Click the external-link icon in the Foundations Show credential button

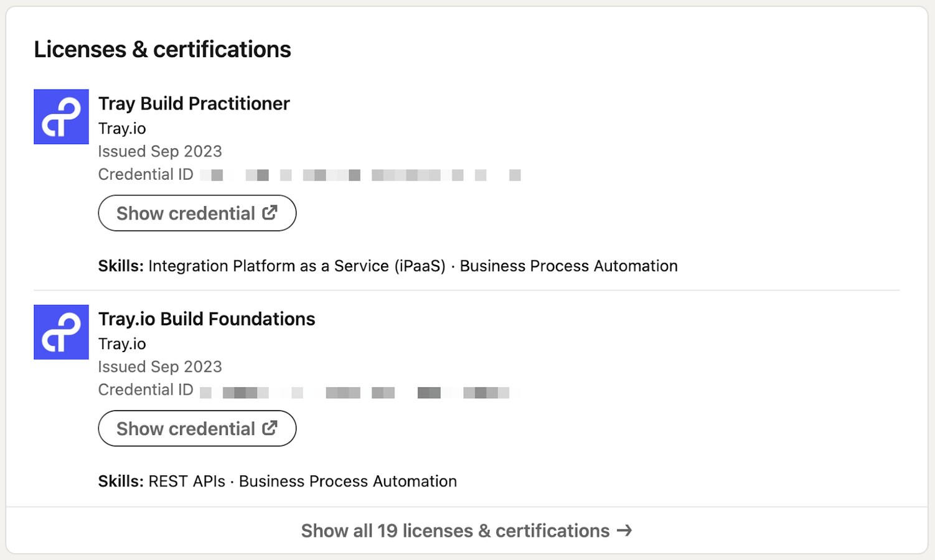click(270, 428)
